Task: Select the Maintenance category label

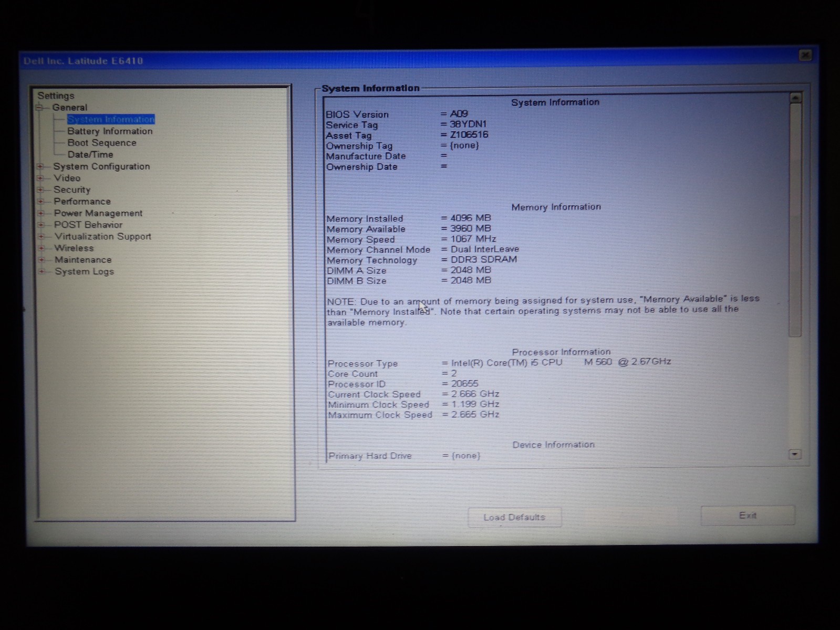Action: [83, 260]
